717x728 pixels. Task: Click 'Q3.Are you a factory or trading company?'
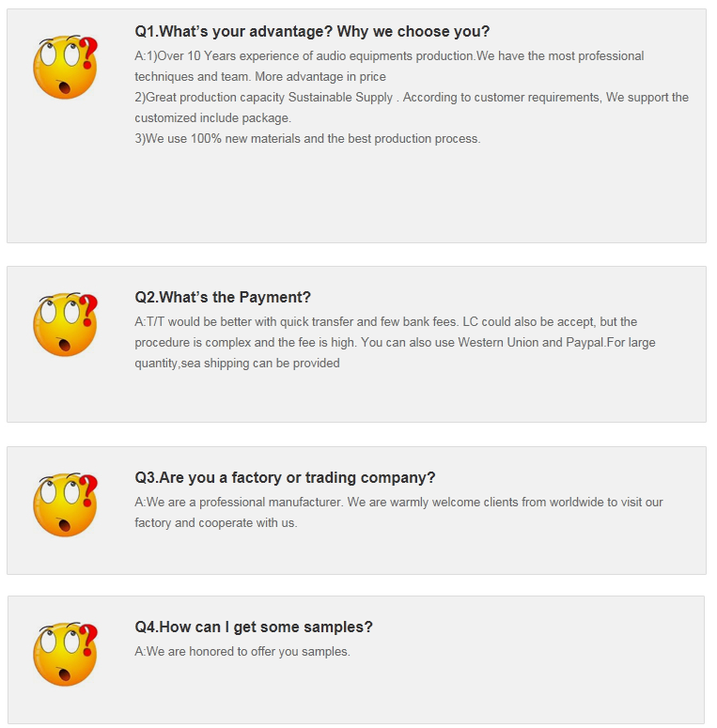(x=285, y=477)
